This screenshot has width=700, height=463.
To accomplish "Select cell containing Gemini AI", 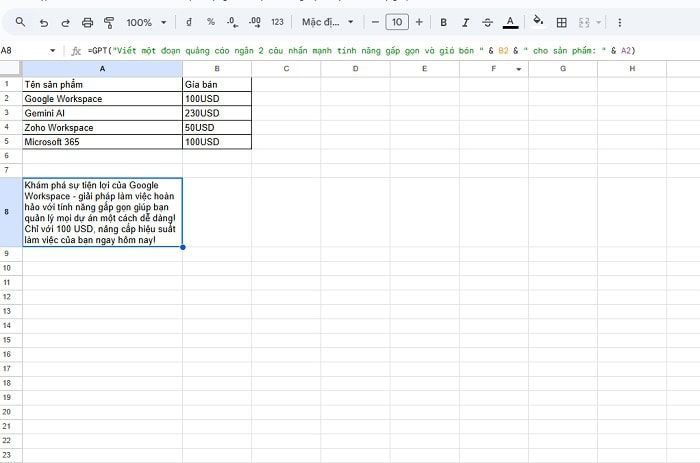I will point(102,113).
